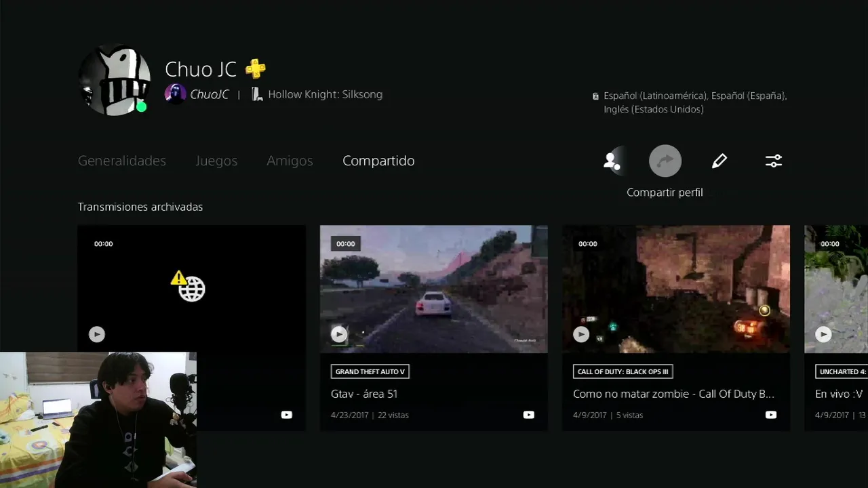Click the PlayStation Plus icon beside Chuo JC
The width and height of the screenshot is (868, 488).
[x=256, y=68]
